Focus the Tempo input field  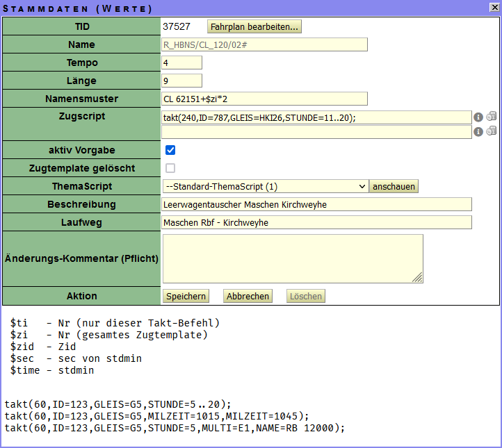point(181,63)
